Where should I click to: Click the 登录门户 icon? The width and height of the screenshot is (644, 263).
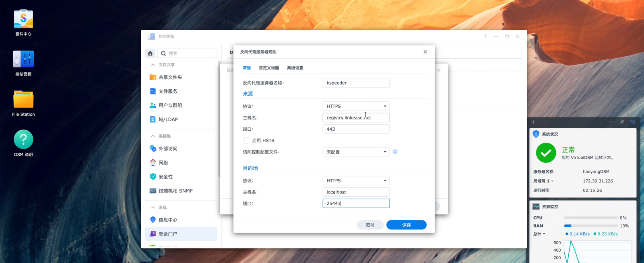click(153, 234)
